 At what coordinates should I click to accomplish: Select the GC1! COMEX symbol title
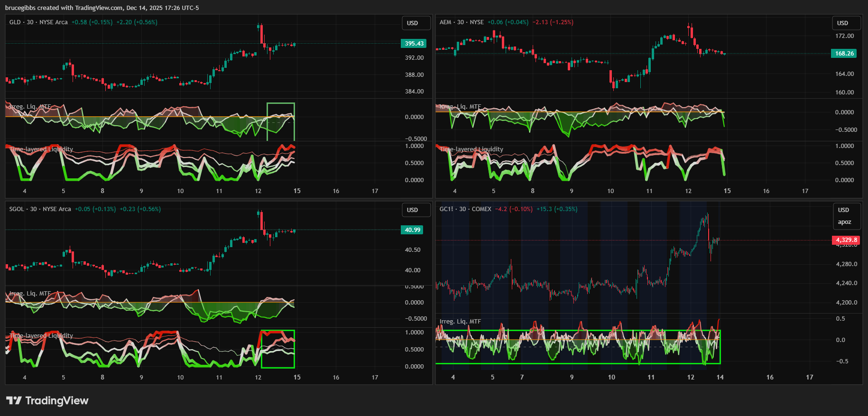pos(465,209)
